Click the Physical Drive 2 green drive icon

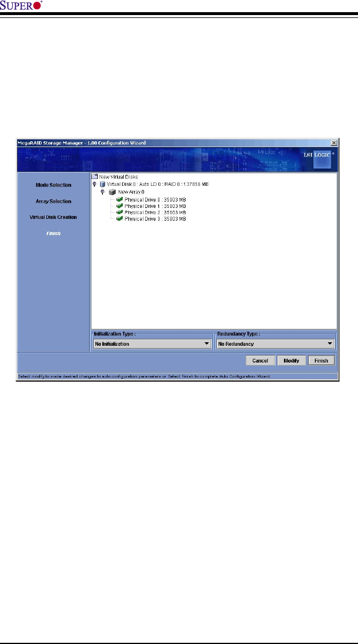point(120,213)
